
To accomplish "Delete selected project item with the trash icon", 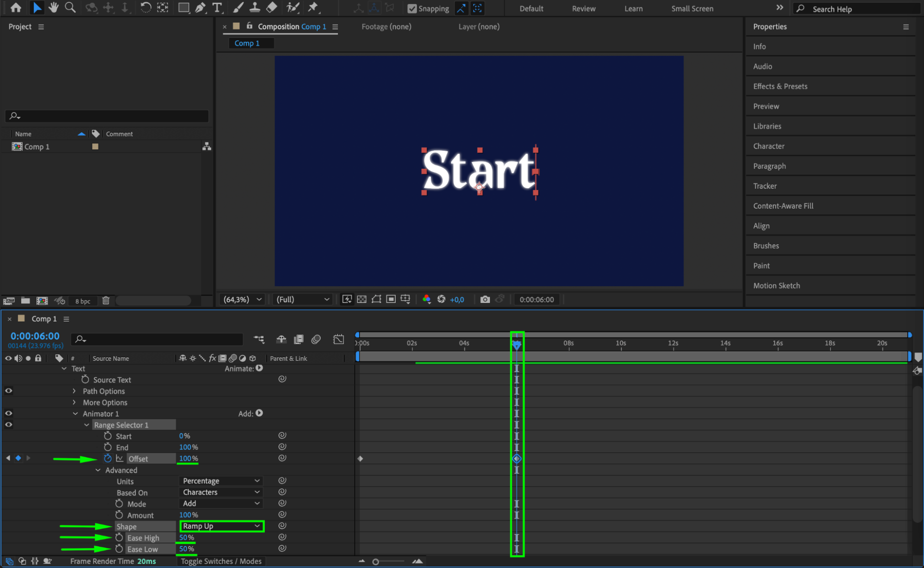I will pos(106,301).
